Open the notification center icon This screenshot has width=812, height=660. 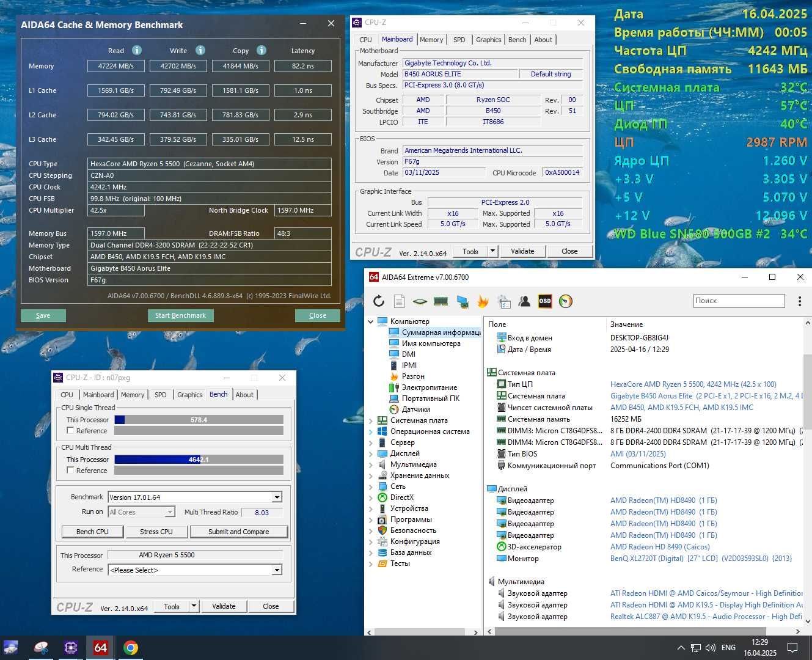[x=792, y=648]
